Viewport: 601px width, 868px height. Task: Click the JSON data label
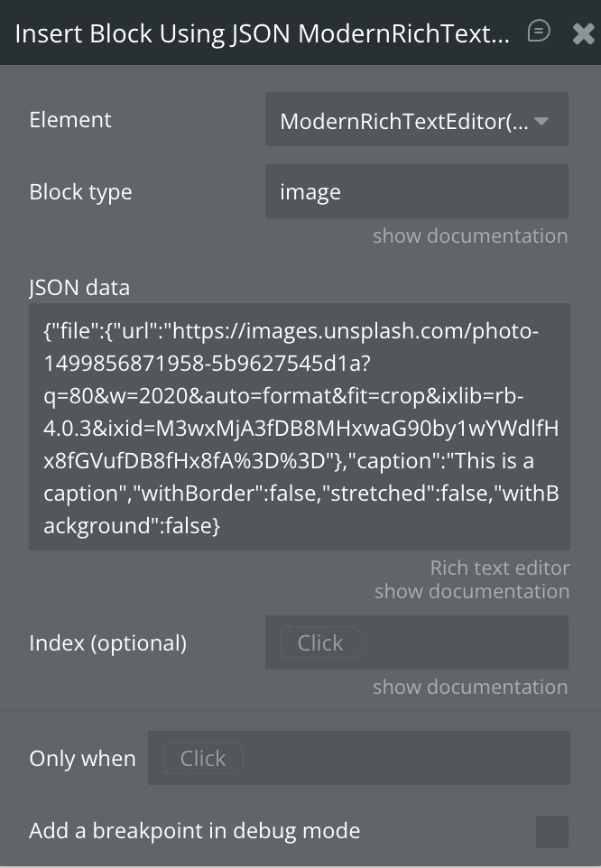[79, 288]
